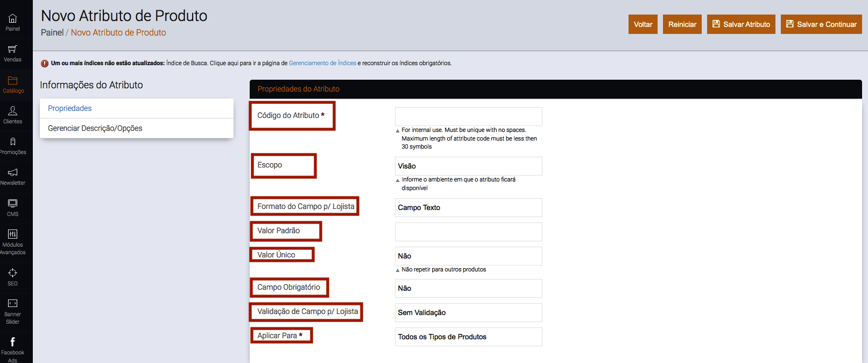868x363 pixels.
Task: Click the Informações do Atributo heading
Action: click(x=91, y=85)
